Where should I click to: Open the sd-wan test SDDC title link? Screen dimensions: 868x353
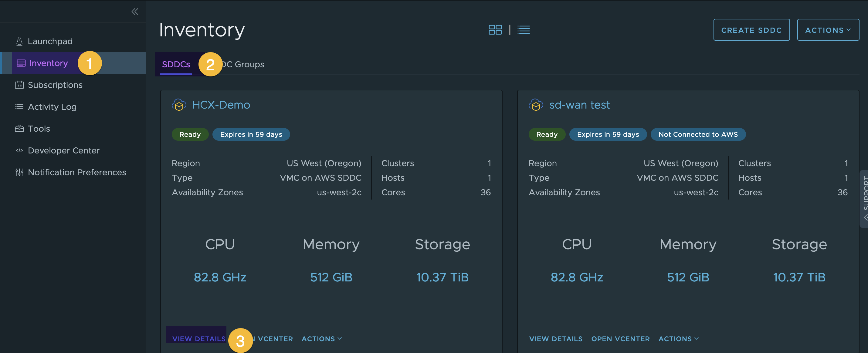[579, 105]
